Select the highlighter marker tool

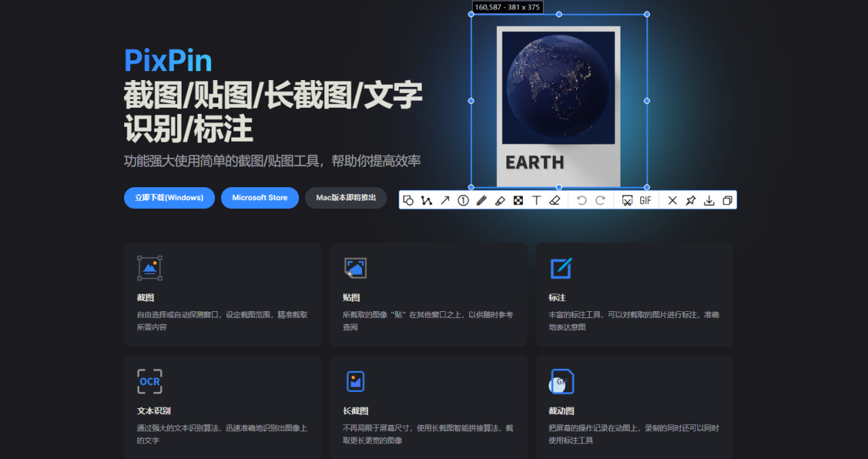tap(500, 200)
